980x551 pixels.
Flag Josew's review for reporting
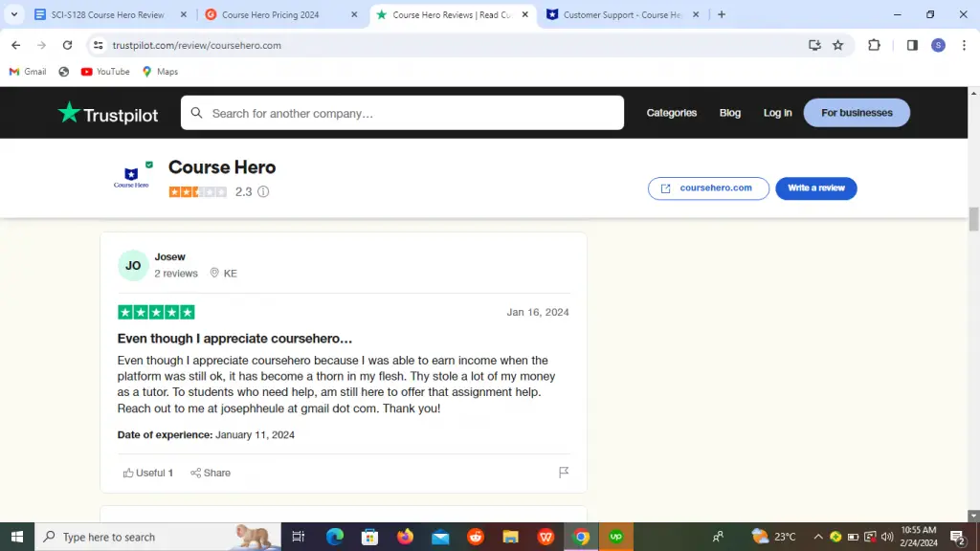[564, 471]
